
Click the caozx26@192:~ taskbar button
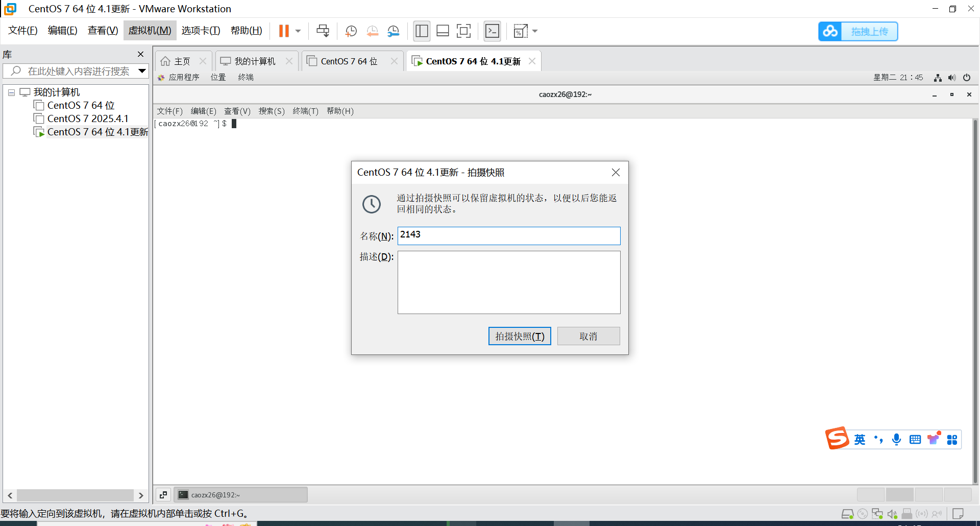point(240,494)
